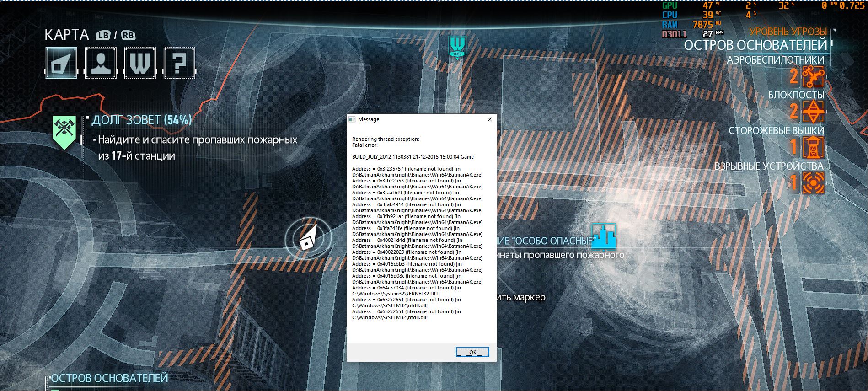Viewport: 868px width, 391px height.
Task: Open the question mark riddles tab
Action: [x=179, y=63]
